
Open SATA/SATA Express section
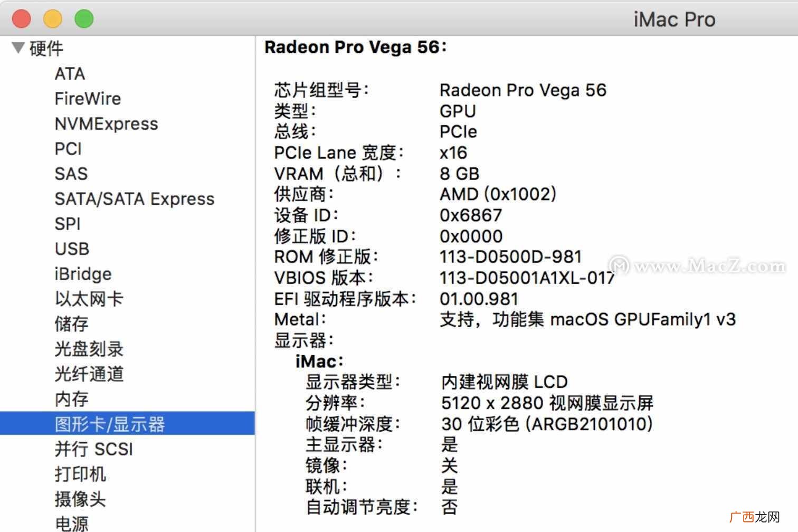pos(135,199)
